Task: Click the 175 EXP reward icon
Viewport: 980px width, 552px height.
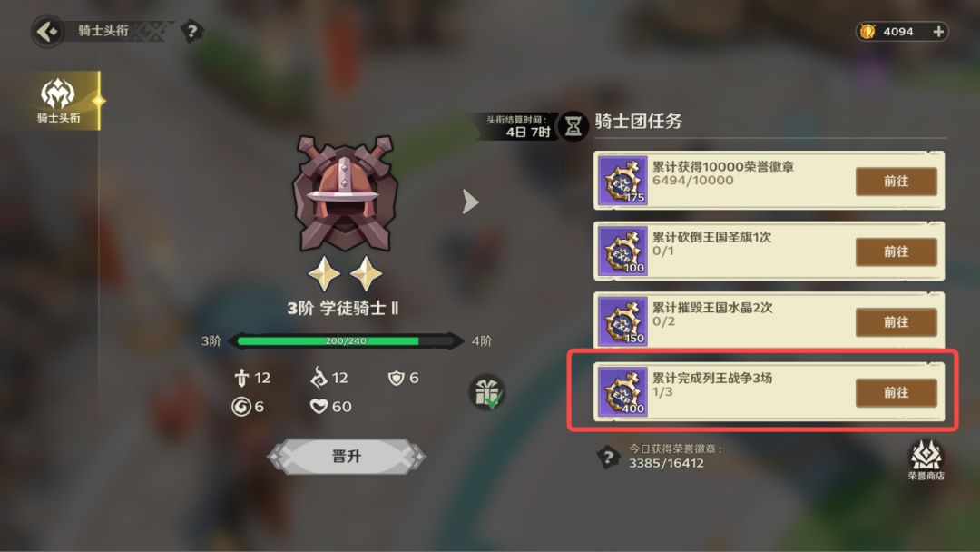Action: [622, 181]
